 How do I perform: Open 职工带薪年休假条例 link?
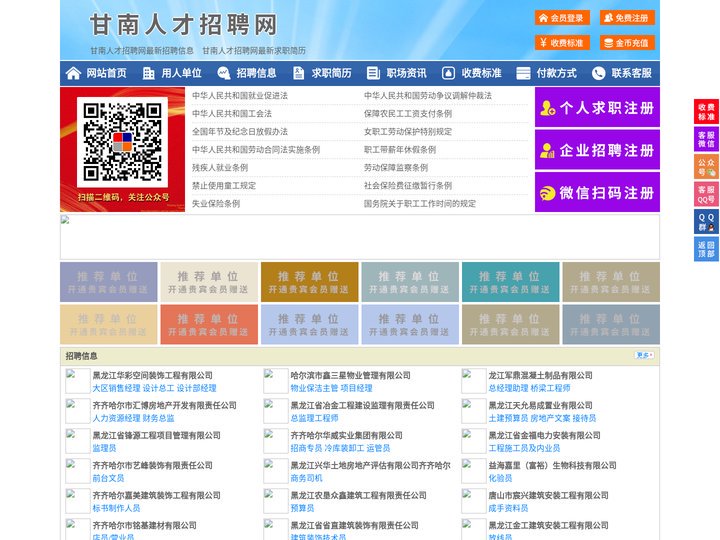(400, 150)
